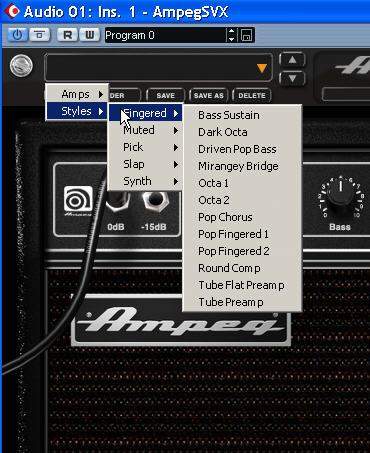The width and height of the screenshot is (370, 453).
Task: Expand the Amps submenu
Action: 77,94
